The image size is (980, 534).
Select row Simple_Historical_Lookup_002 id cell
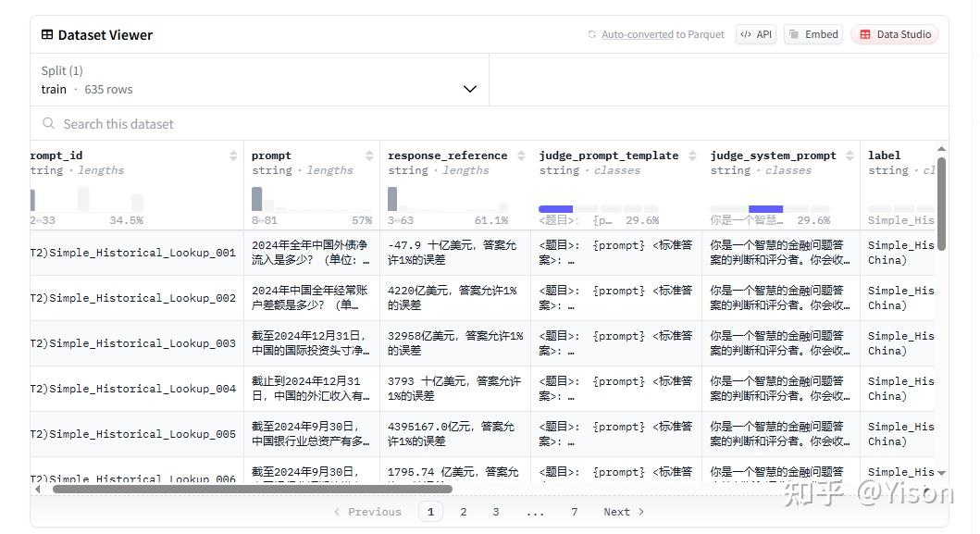click(x=136, y=298)
